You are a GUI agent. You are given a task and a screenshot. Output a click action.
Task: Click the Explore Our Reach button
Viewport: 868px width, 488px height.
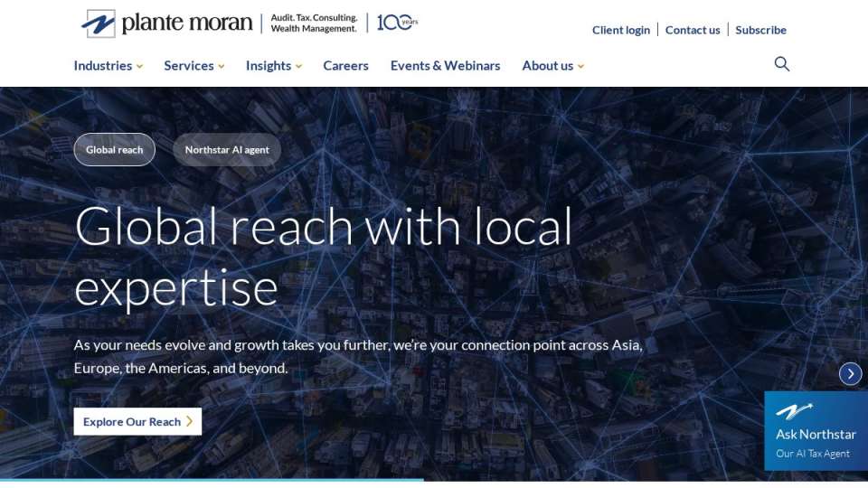pos(137,422)
